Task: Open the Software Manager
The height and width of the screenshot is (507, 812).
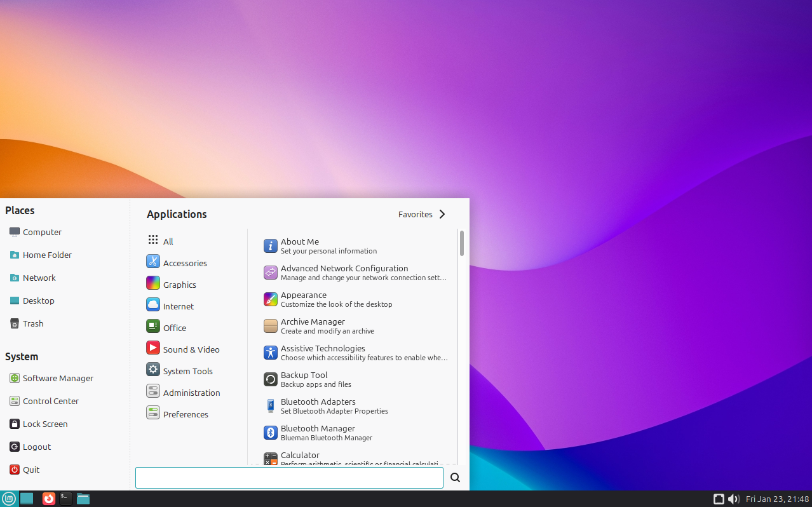Action: point(57,378)
